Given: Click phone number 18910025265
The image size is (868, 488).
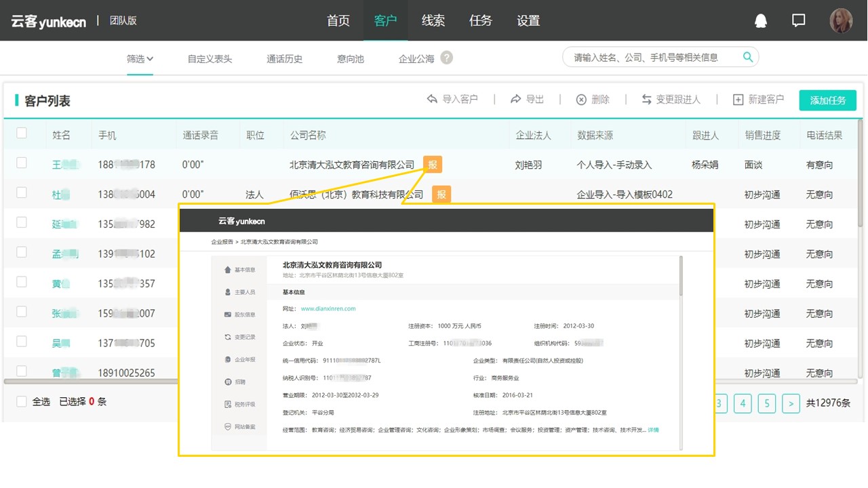Looking at the screenshot, I should [x=126, y=373].
